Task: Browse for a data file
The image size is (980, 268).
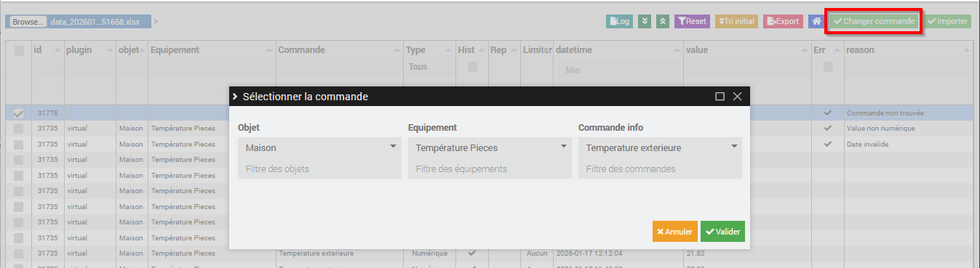Action: 28,22
